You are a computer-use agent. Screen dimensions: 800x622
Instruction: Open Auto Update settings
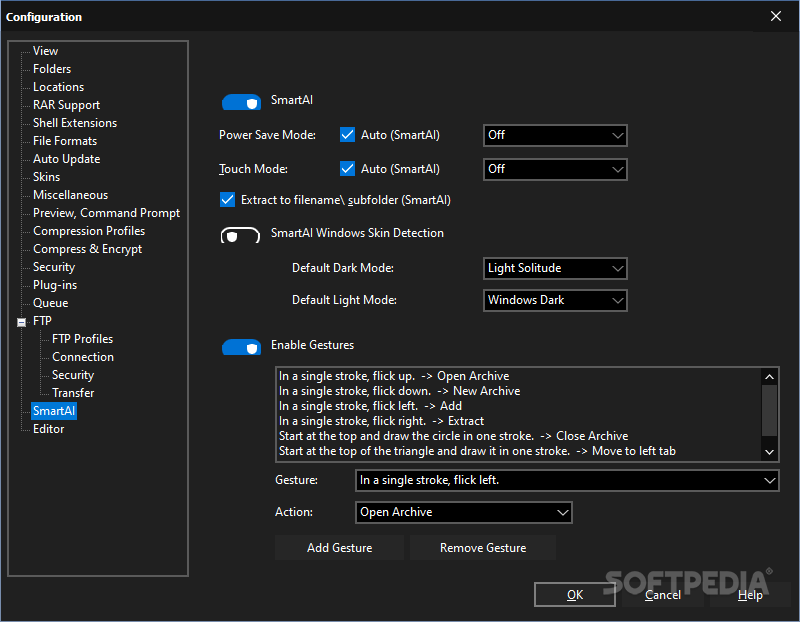pyautogui.click(x=66, y=159)
